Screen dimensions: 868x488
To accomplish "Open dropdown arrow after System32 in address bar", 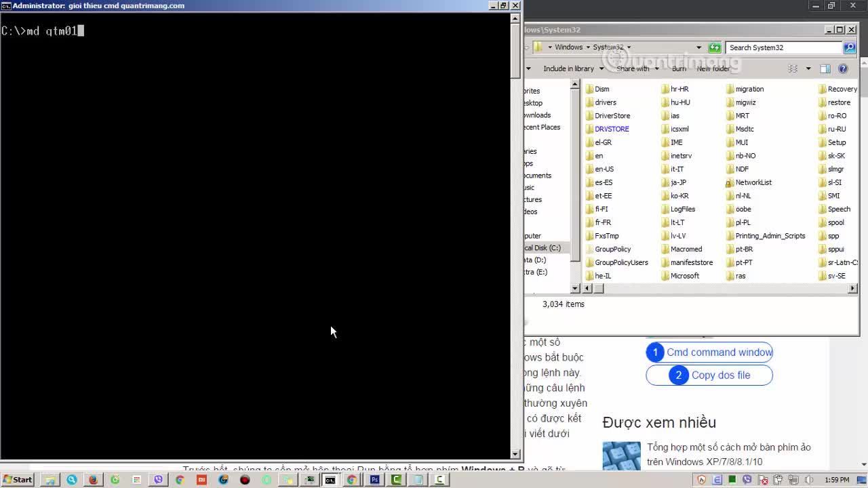I will [629, 47].
